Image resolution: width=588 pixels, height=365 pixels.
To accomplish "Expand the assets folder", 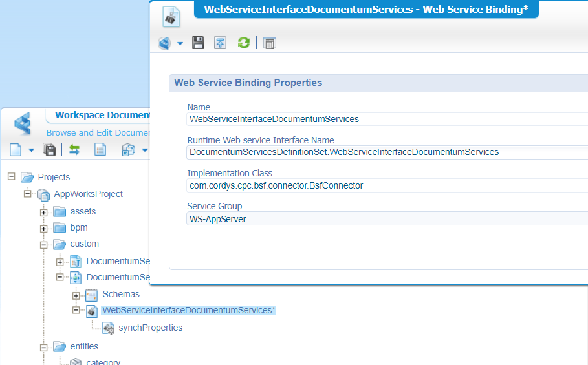I will (43, 212).
